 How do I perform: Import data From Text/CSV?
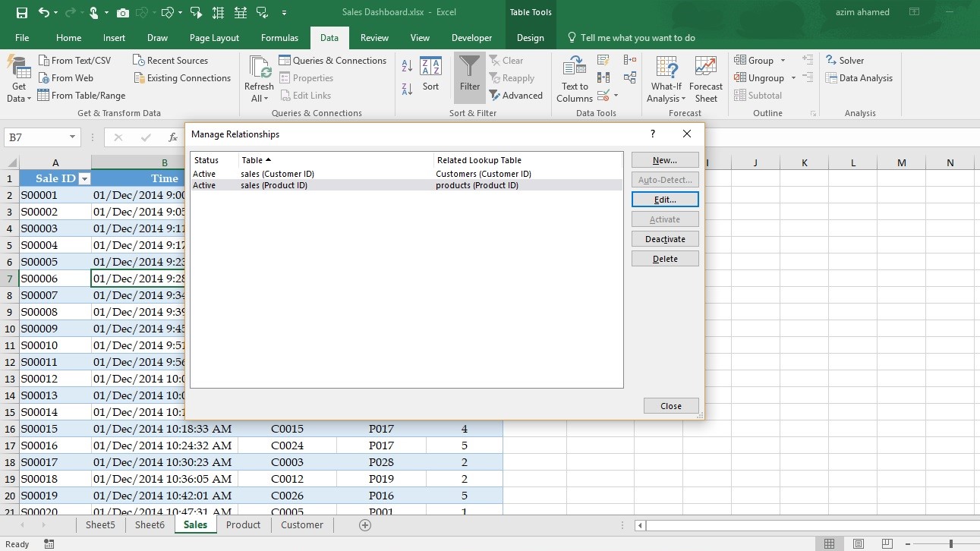74,61
